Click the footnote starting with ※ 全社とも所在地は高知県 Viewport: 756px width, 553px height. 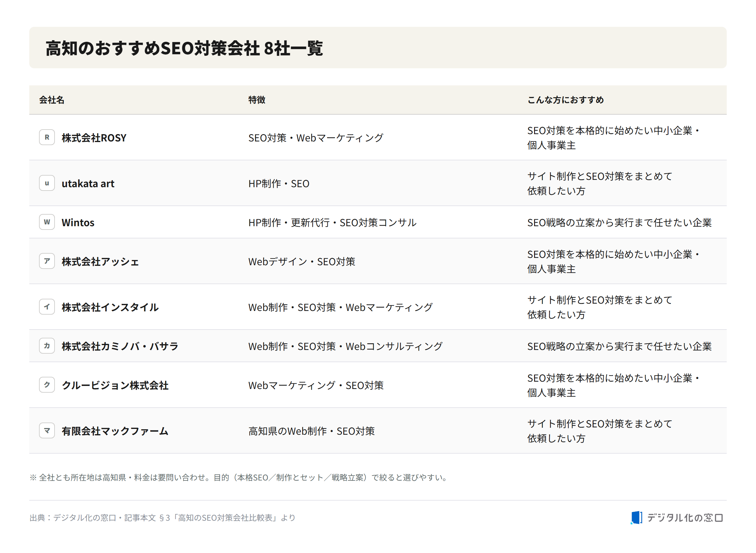point(239,477)
